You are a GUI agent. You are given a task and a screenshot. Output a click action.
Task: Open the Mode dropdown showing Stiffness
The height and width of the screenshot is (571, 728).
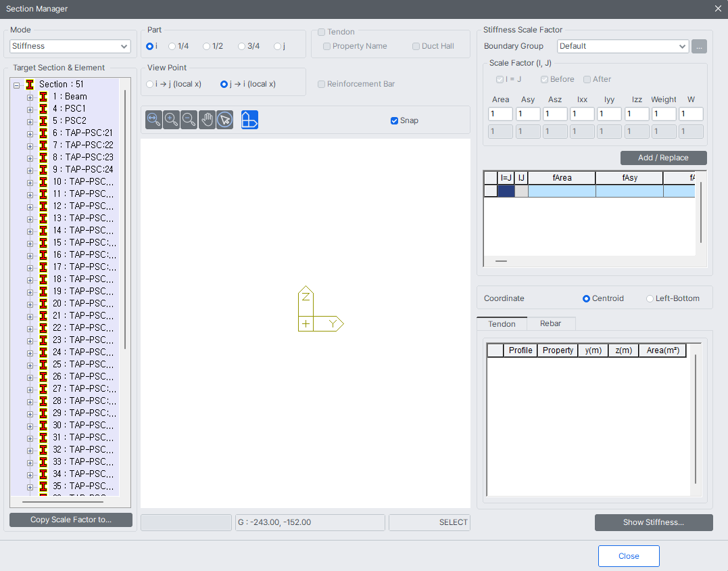point(70,46)
